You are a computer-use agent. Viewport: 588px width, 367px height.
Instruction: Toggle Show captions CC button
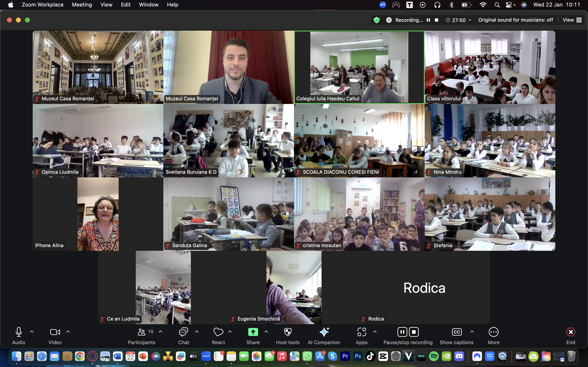point(457,332)
